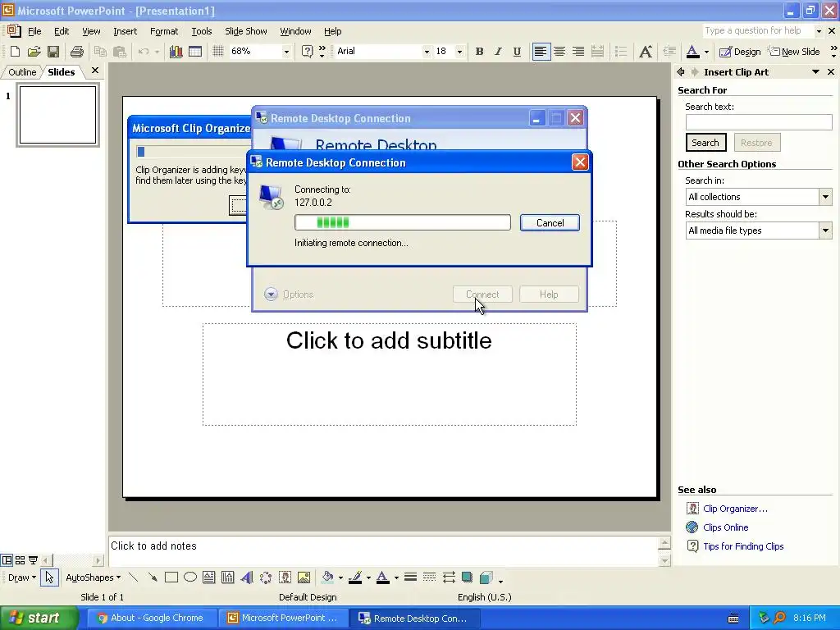Screen dimensions: 840x630
Task: Toggle Show/Hide Grid icon in toolbar
Action: click(218, 52)
